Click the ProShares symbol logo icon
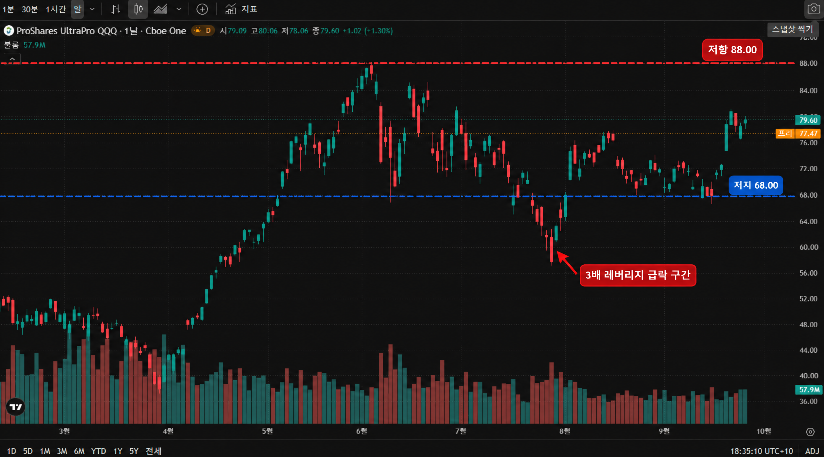The image size is (824, 457). click(8, 30)
